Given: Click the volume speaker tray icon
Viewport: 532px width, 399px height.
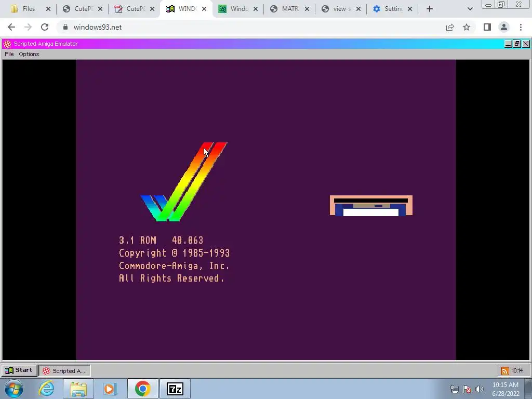Looking at the screenshot, I should click(479, 389).
